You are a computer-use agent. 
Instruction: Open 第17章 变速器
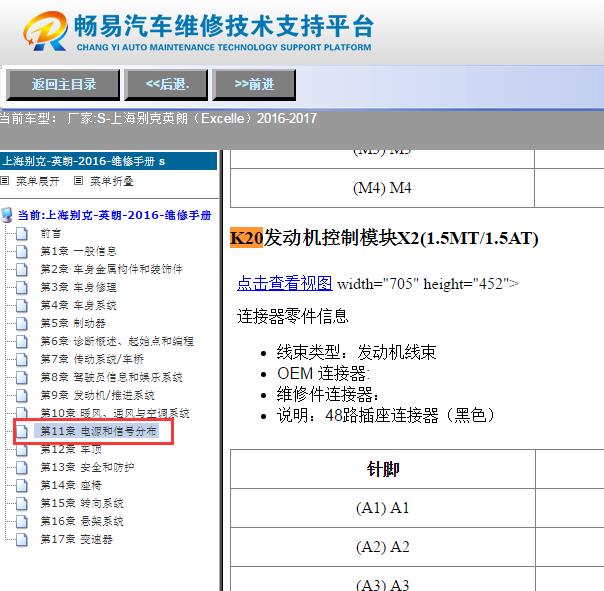(x=77, y=539)
